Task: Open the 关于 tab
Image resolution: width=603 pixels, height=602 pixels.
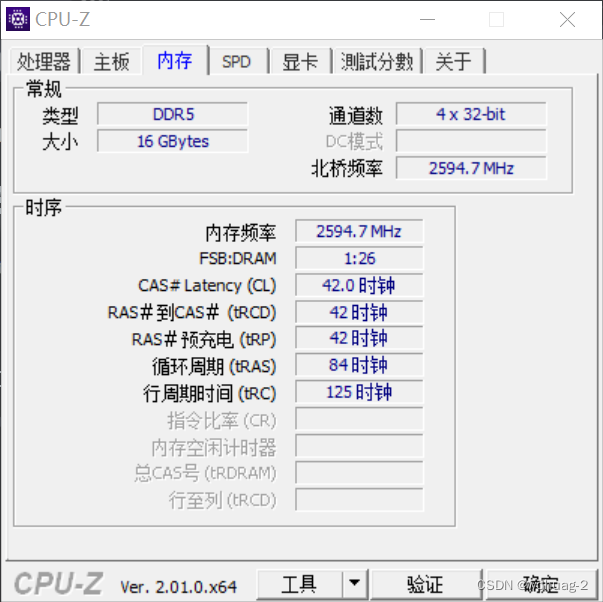Action: [x=453, y=61]
